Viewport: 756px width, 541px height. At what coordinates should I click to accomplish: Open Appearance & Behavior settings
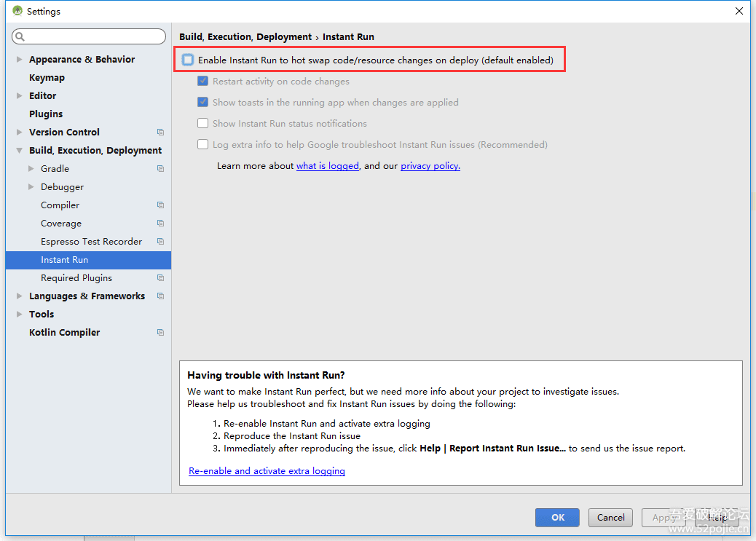pos(82,59)
